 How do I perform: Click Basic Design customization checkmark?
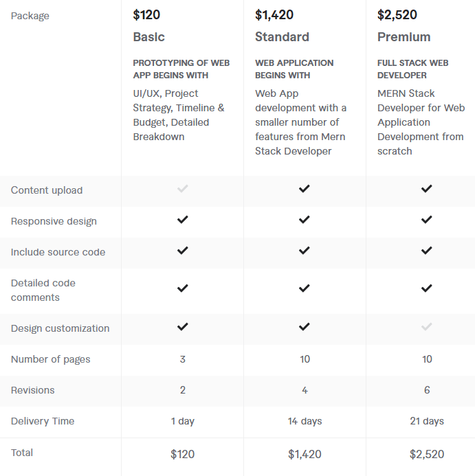(x=182, y=327)
